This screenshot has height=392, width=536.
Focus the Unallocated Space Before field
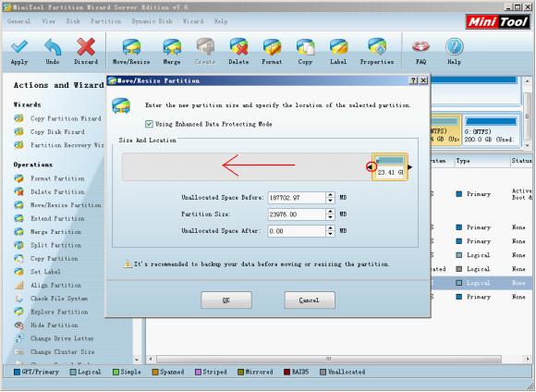point(297,198)
